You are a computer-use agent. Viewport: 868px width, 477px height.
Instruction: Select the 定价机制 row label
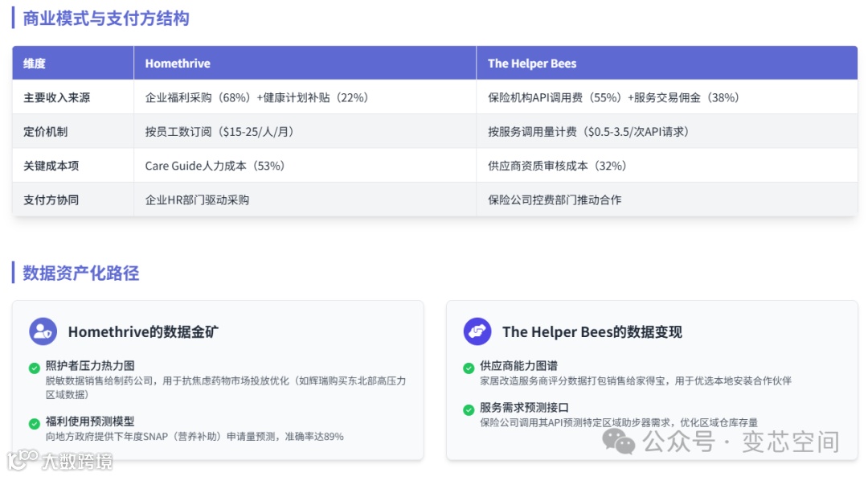[45, 132]
